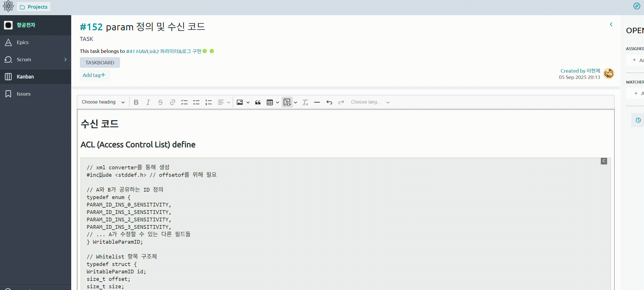Switch to the Kanban view

tap(25, 77)
